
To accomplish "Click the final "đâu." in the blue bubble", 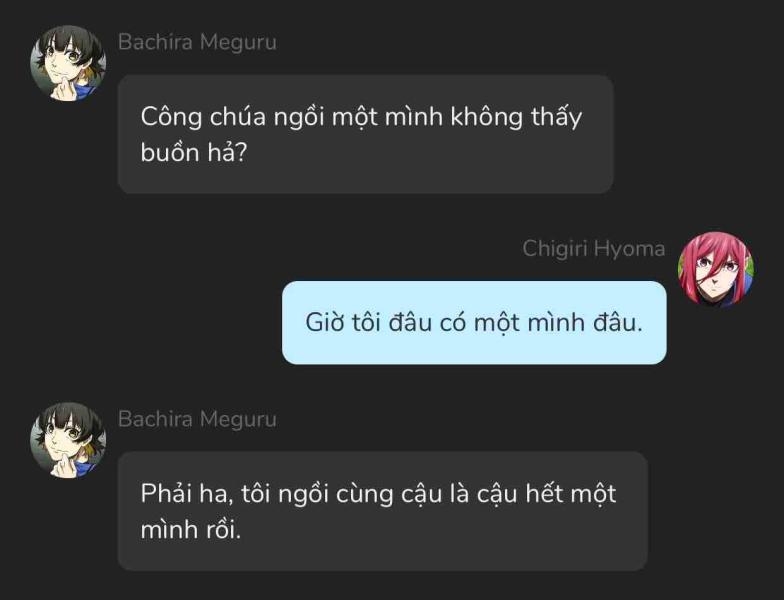I will click(618, 322).
